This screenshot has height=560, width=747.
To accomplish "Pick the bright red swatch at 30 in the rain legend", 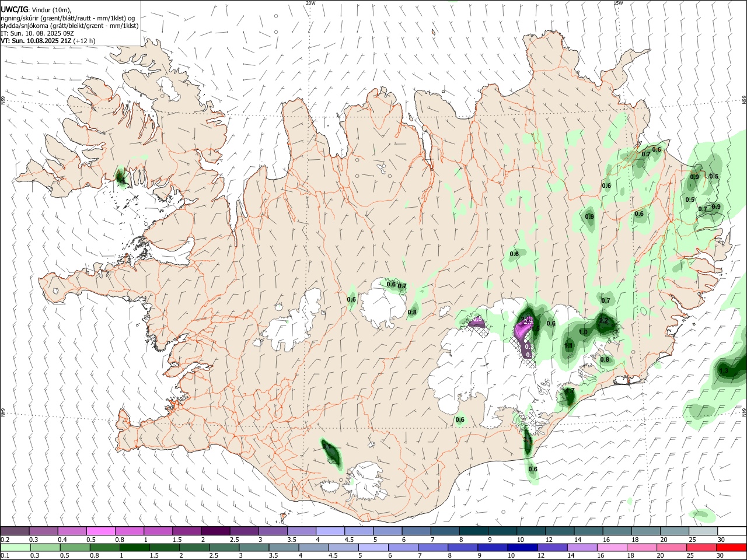I will (x=731, y=547).
